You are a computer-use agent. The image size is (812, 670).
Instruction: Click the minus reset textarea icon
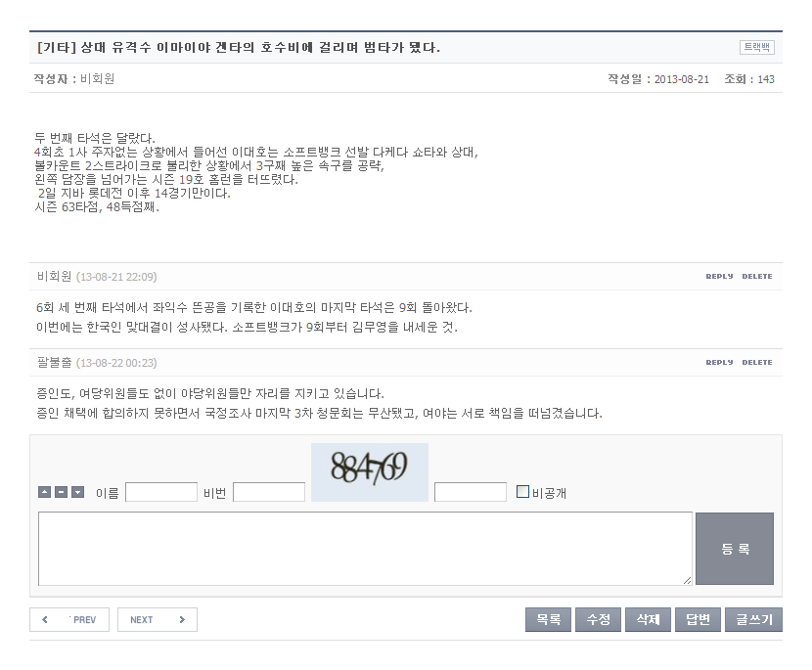[61, 492]
